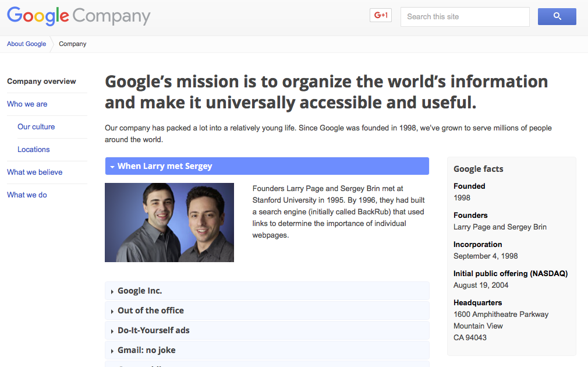Collapse the When Larry met Sergey section

coord(267,166)
